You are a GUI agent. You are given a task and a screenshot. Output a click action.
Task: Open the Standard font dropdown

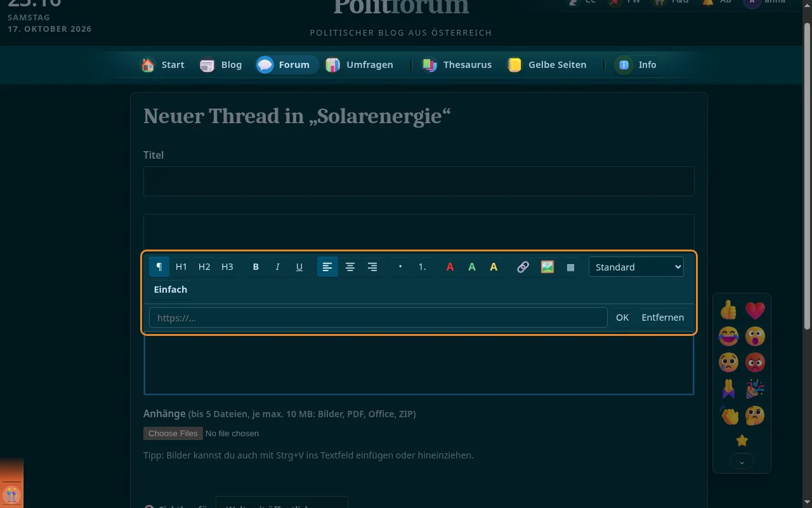(636, 267)
